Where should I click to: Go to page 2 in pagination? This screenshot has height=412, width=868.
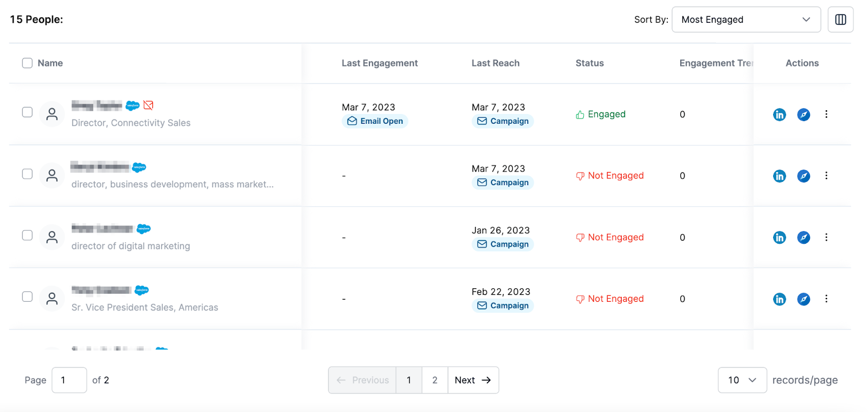point(435,380)
